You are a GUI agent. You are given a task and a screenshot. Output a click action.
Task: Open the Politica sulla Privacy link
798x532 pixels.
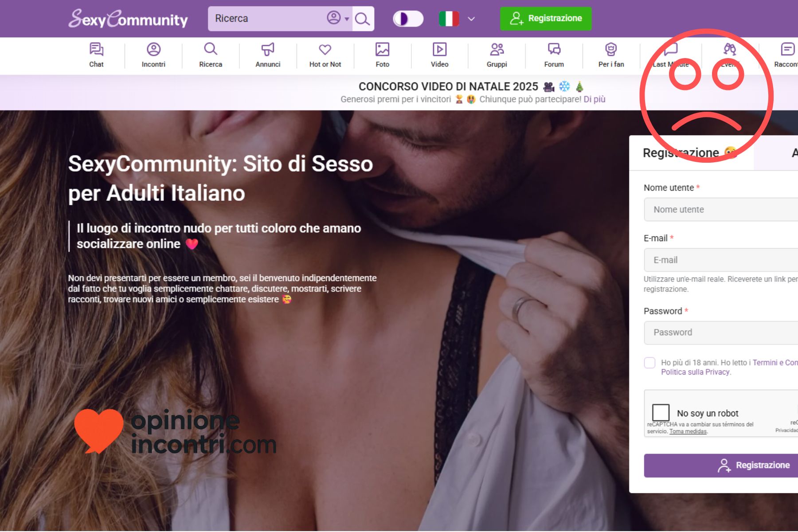[x=695, y=372]
